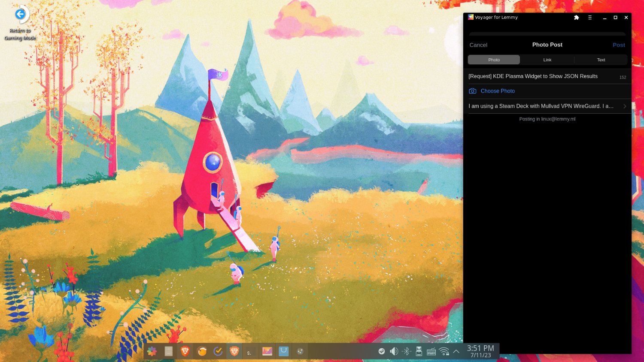Click the Steam tray icon

coord(382,351)
